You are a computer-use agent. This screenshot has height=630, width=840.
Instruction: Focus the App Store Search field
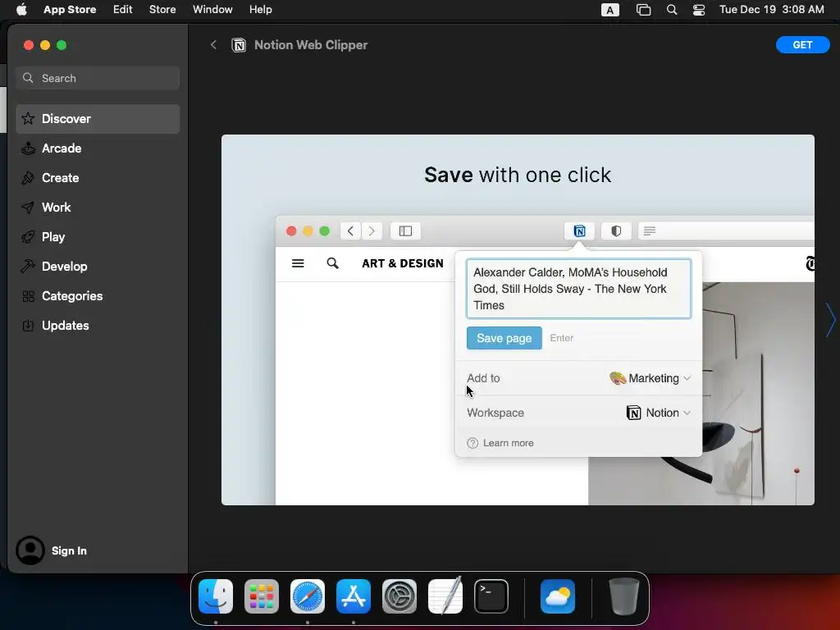point(98,78)
